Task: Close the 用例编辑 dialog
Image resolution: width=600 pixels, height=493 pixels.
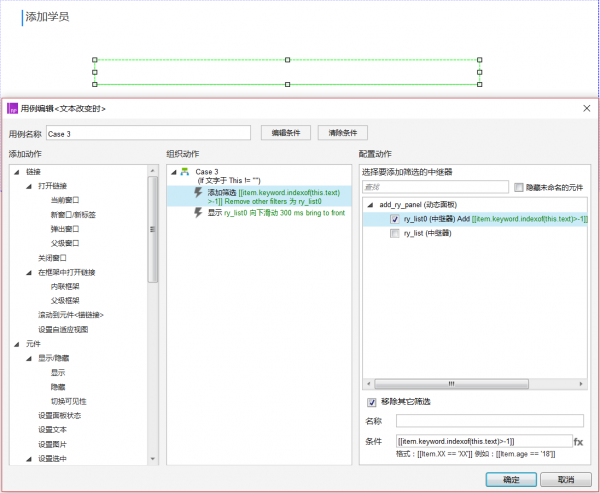Action: pos(587,108)
